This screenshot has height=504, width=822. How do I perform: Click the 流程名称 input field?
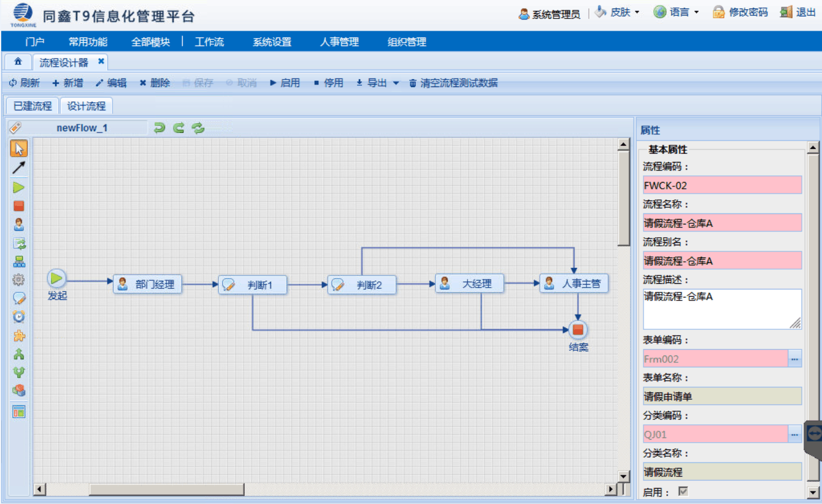point(721,223)
